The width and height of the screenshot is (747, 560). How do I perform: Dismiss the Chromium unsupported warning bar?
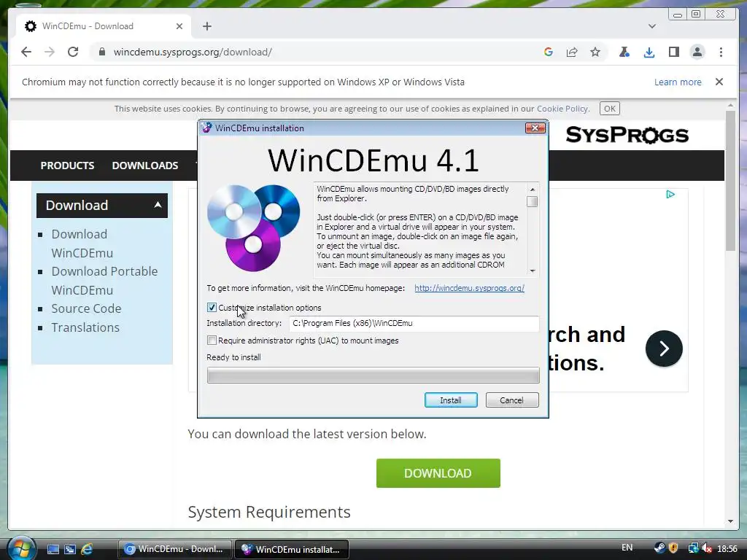(x=719, y=82)
